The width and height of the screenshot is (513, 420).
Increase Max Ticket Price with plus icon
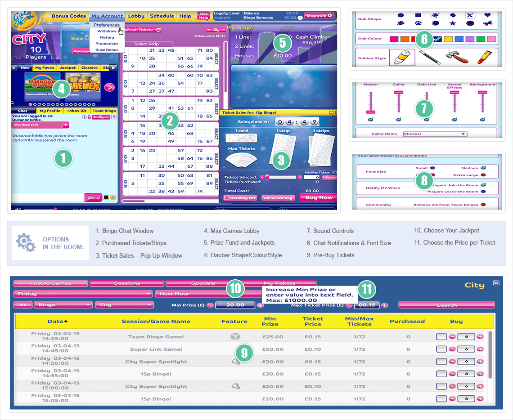384,305
